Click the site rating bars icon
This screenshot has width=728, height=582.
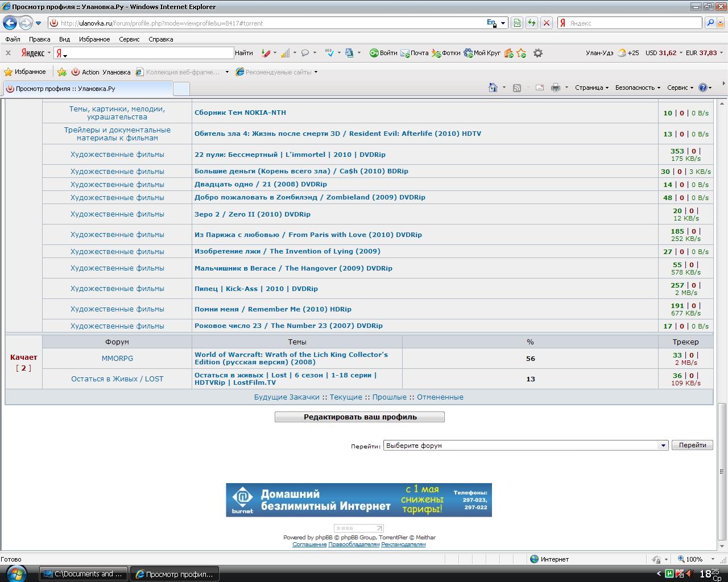285,53
